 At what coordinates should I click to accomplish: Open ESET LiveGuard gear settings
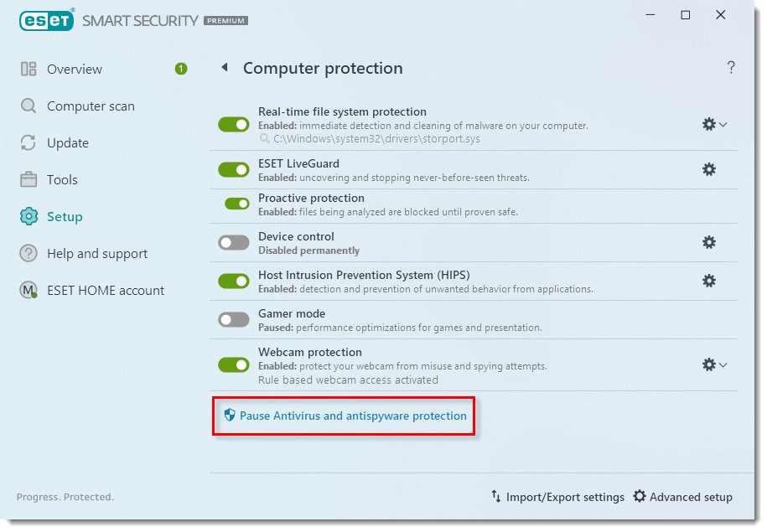click(709, 169)
